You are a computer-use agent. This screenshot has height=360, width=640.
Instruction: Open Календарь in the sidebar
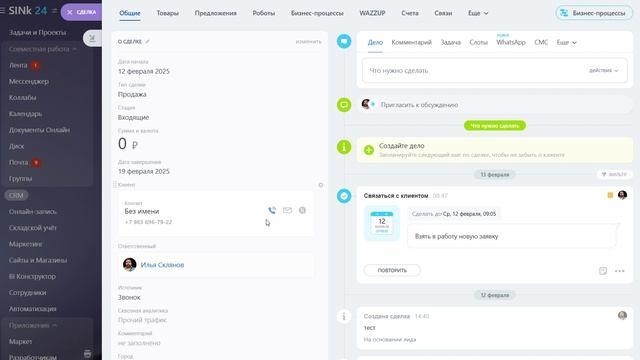(x=25, y=114)
